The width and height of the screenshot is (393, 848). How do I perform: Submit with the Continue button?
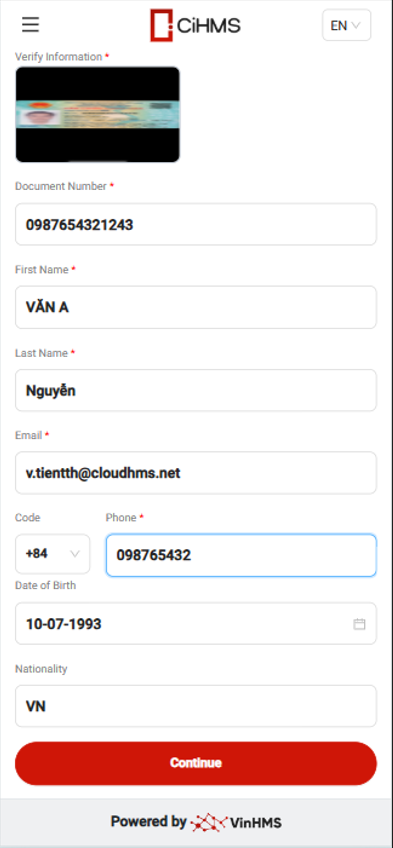click(196, 763)
